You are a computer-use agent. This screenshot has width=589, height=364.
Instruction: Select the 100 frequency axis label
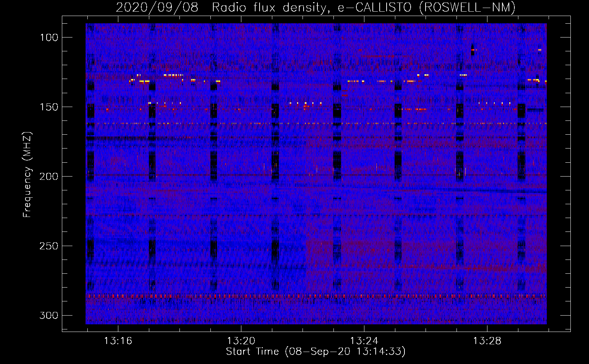(49, 37)
